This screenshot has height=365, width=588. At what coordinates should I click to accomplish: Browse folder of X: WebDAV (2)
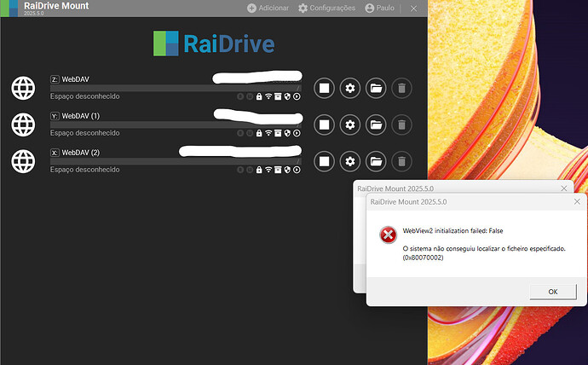coord(376,161)
